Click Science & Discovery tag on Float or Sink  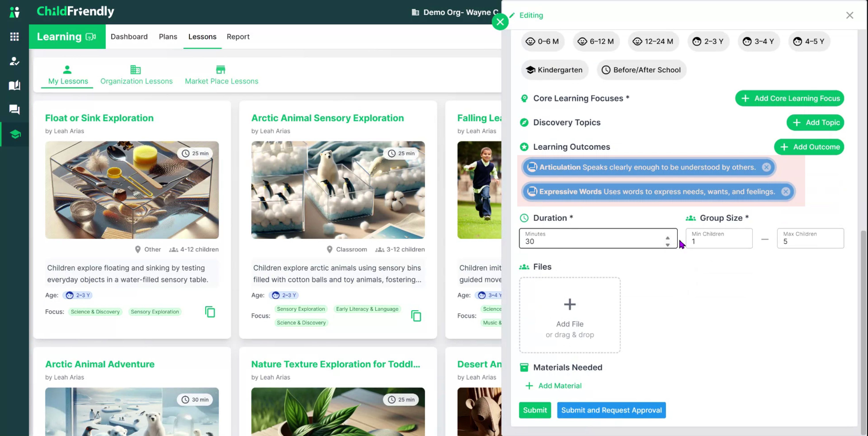[95, 311]
